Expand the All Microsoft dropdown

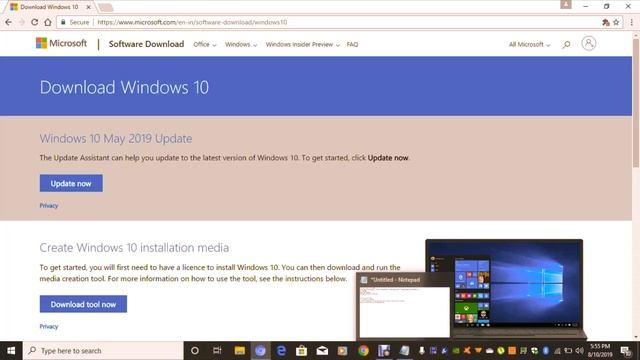coord(529,44)
